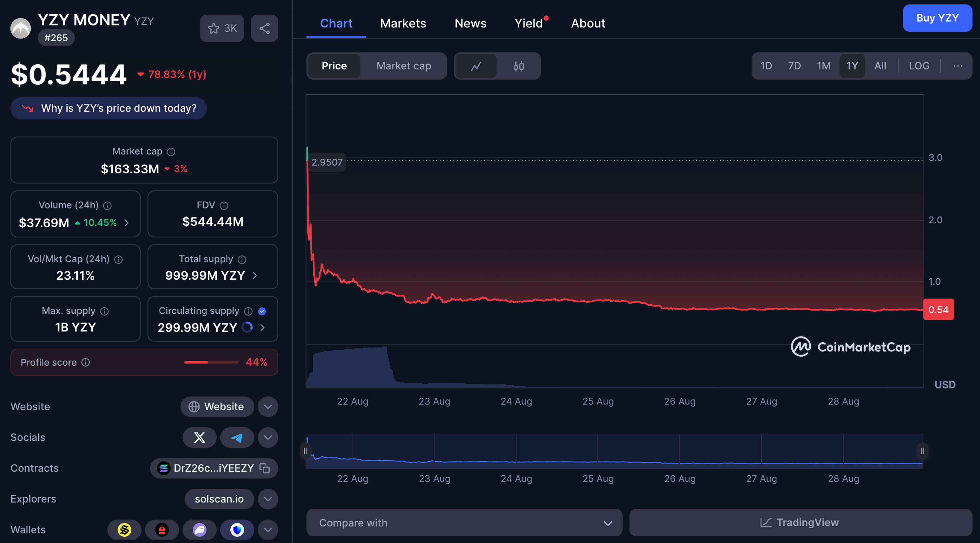
Task: Click Why is YZY's price down today
Action: (109, 108)
